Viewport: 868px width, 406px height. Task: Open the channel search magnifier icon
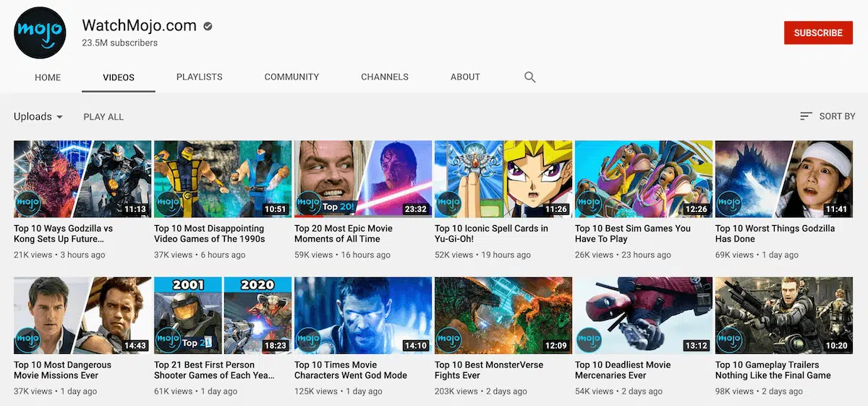point(530,77)
